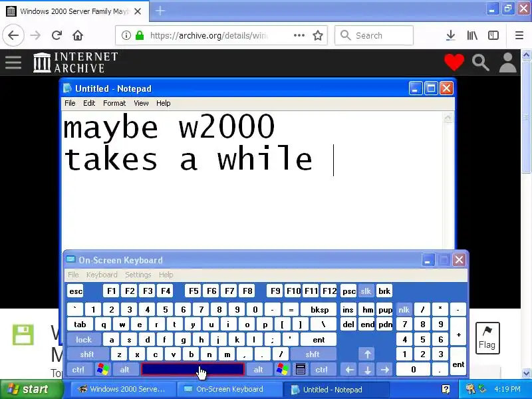Click the del key on the keyboard

[x=348, y=325]
